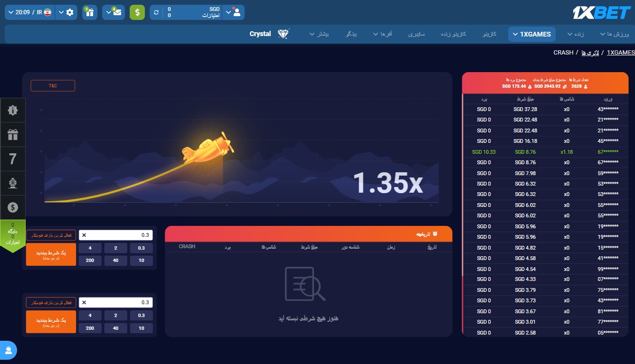Screen dimensions: 635x364
Task: Click the Iran flag language icon
Action: coord(47,12)
